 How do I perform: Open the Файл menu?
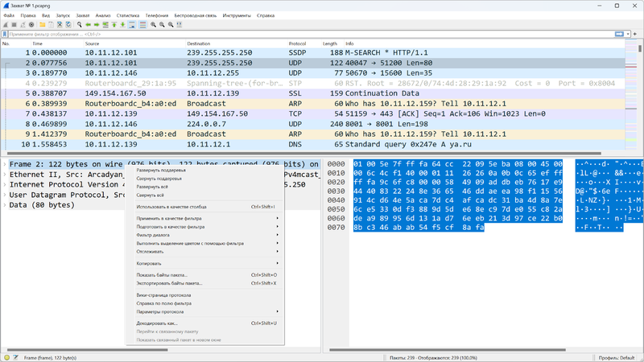coord(9,15)
